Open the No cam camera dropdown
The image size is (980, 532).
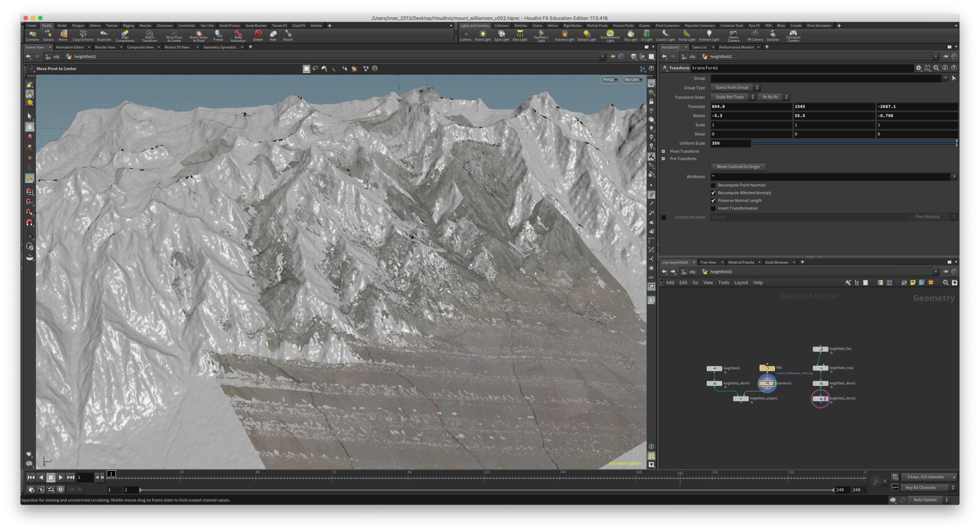(x=633, y=80)
